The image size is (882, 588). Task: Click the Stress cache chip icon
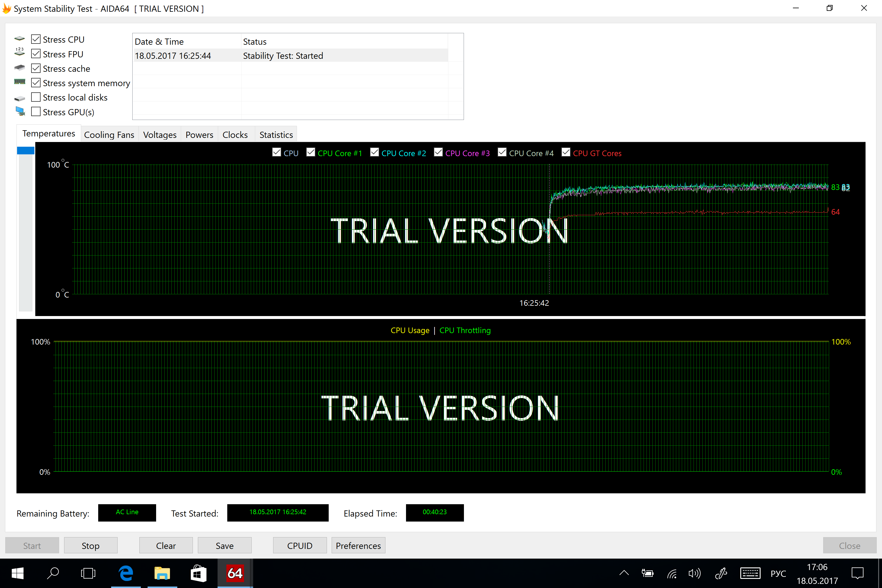click(19, 68)
